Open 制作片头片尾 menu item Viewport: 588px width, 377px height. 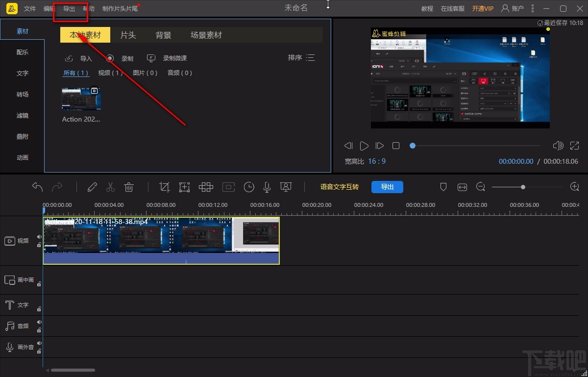point(120,9)
